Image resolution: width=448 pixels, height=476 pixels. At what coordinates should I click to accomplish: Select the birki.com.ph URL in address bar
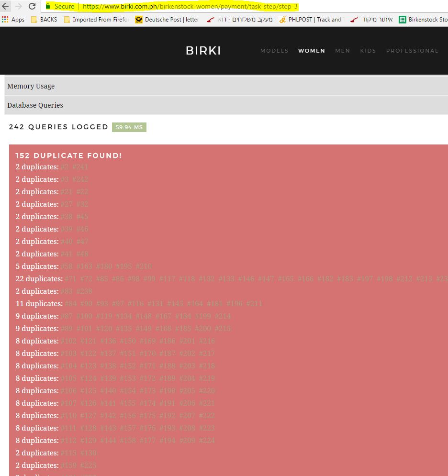[x=190, y=6]
